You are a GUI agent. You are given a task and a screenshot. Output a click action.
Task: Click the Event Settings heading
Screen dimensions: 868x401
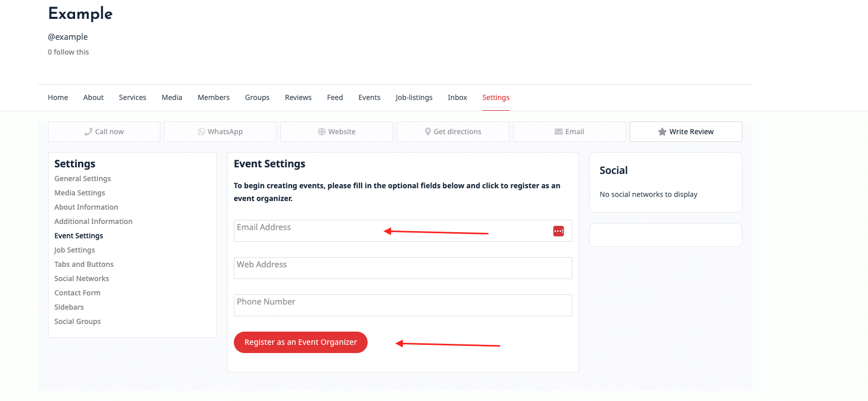[270, 164]
